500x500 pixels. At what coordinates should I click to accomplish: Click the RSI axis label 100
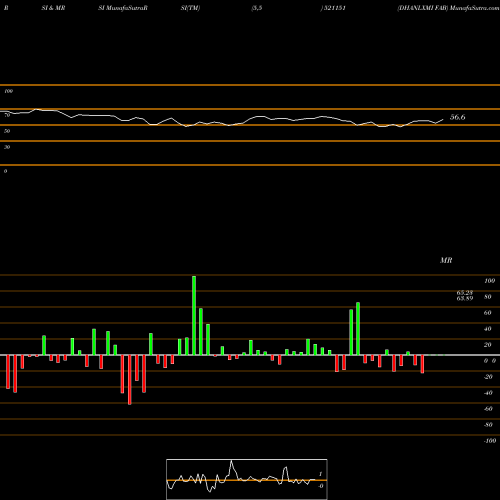tap(8, 91)
